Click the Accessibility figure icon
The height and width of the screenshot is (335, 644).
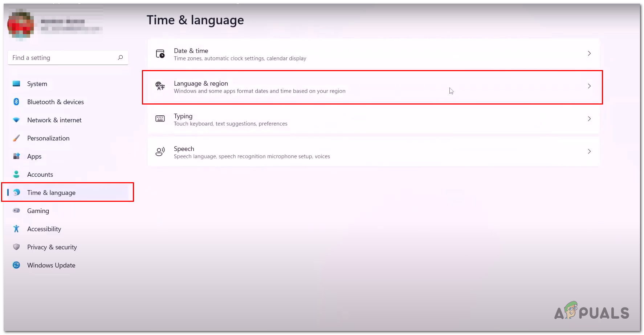tap(16, 229)
